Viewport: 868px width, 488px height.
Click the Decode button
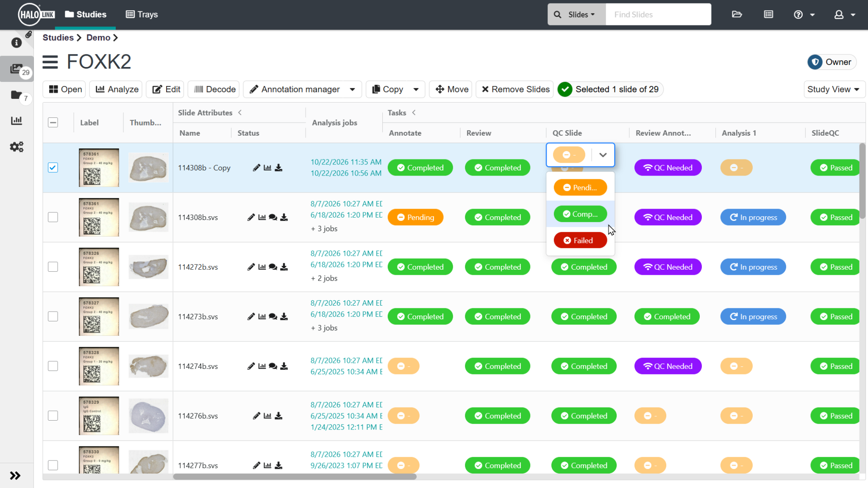pos(214,89)
